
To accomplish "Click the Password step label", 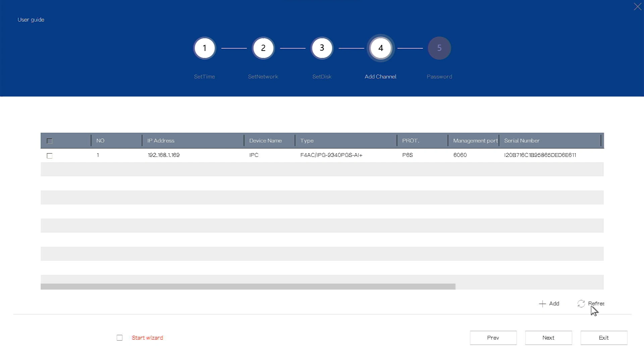I will (439, 77).
